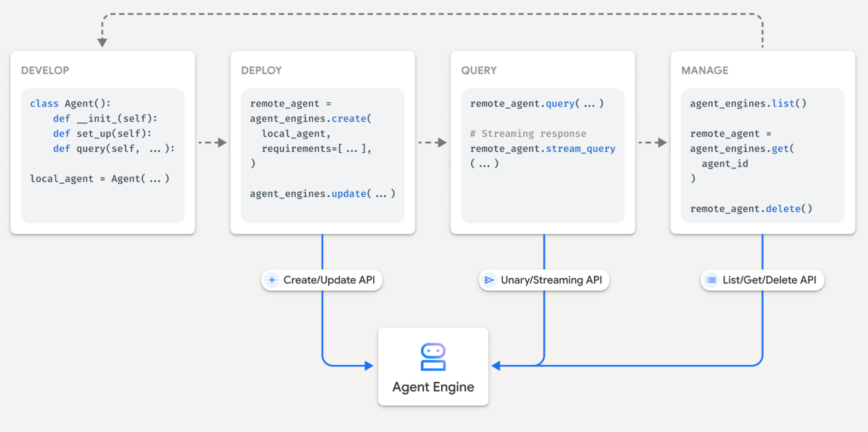Click the DEVELOP heading
Viewport: 868px width, 432px height.
pyautogui.click(x=45, y=70)
